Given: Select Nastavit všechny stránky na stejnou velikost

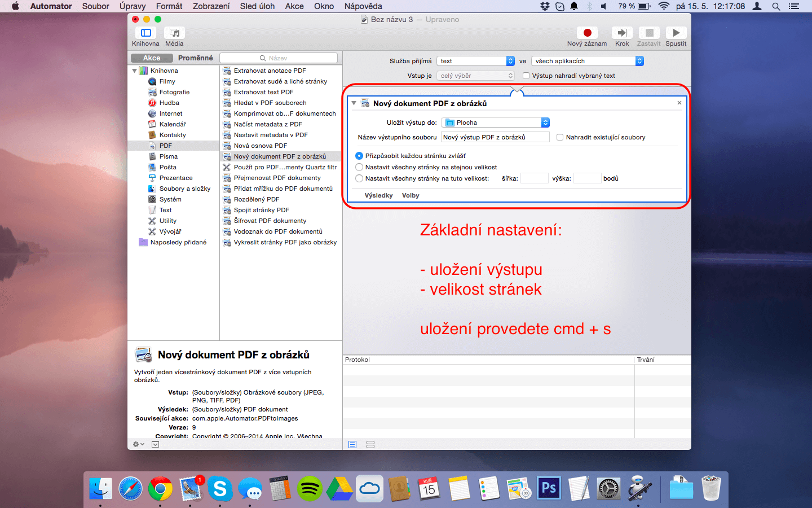Looking at the screenshot, I should coord(359,167).
